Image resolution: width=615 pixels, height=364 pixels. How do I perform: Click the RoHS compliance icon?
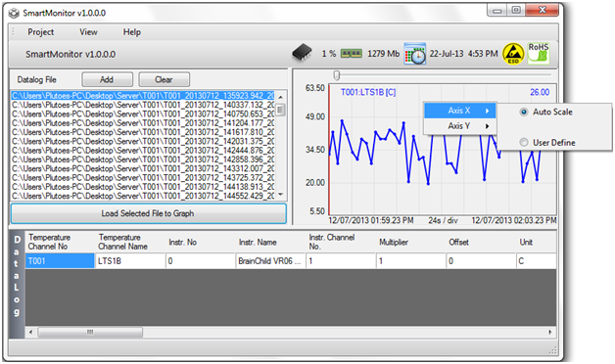(x=539, y=53)
